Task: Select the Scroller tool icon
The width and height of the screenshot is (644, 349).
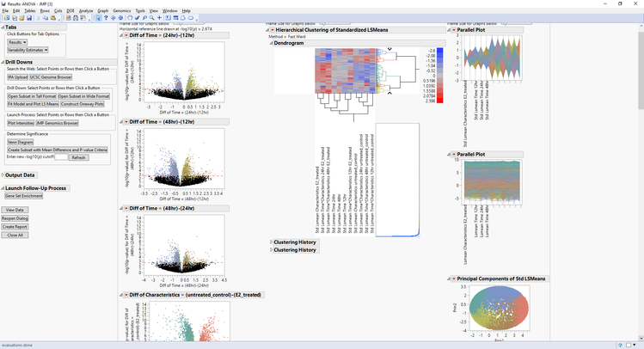Action: pos(120,18)
